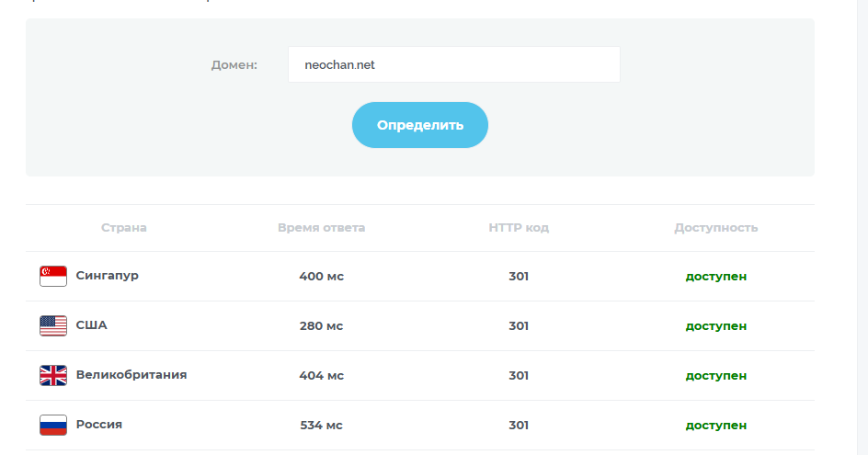Image resolution: width=868 pixels, height=455 pixels.
Task: Click доступен status in the Россия row
Action: click(715, 426)
